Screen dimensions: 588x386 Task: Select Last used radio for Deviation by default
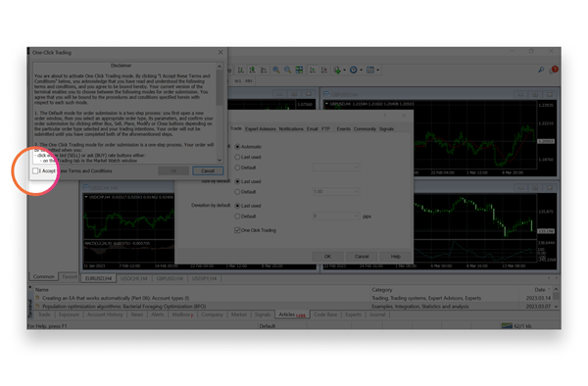click(237, 206)
